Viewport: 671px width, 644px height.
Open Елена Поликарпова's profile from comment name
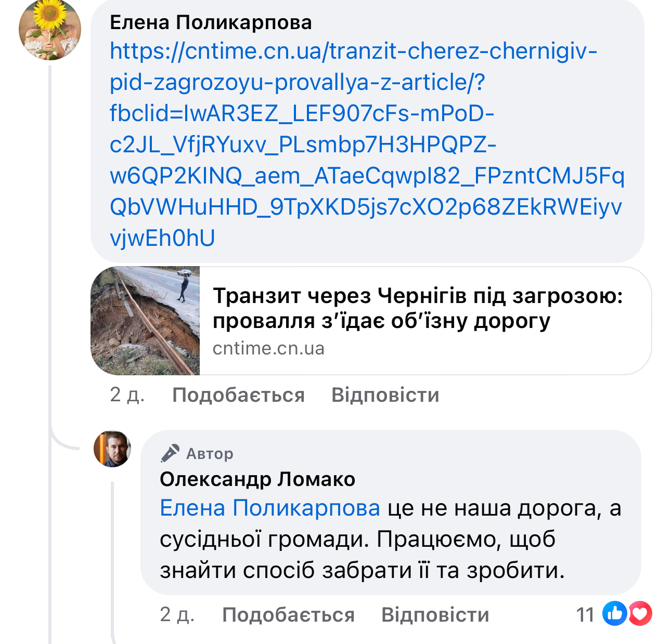[x=211, y=22]
